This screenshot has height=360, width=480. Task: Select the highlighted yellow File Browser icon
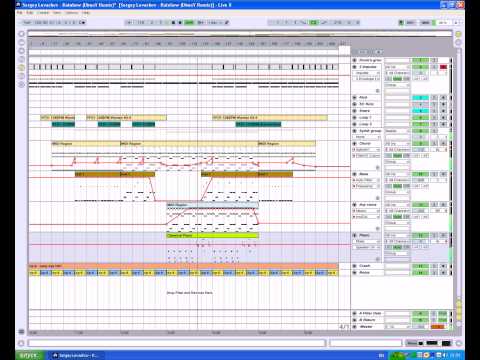21,68
